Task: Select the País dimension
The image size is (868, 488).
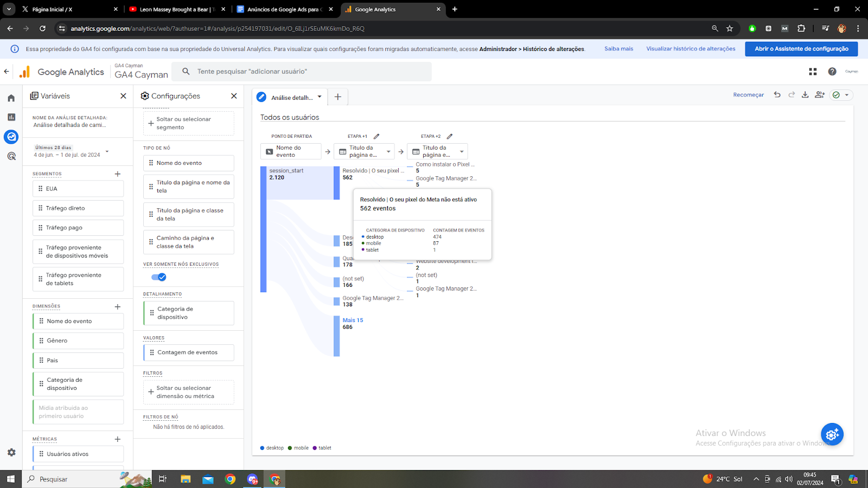Action: tap(78, 361)
